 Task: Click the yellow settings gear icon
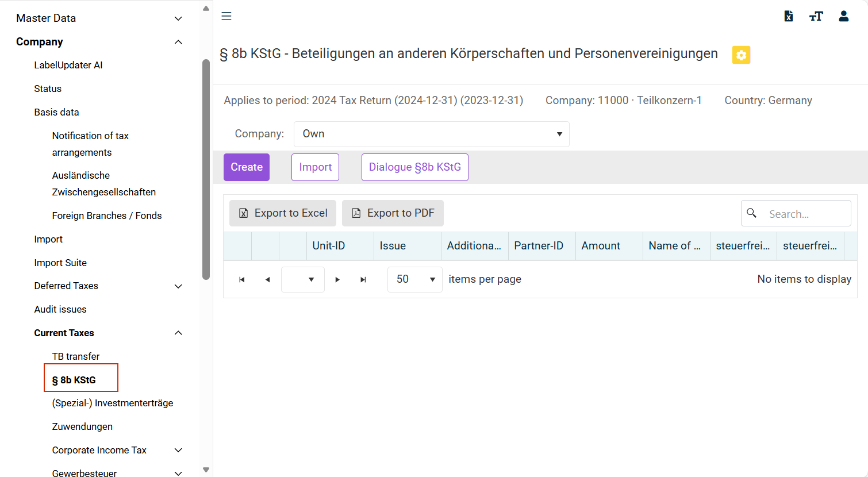coord(741,55)
